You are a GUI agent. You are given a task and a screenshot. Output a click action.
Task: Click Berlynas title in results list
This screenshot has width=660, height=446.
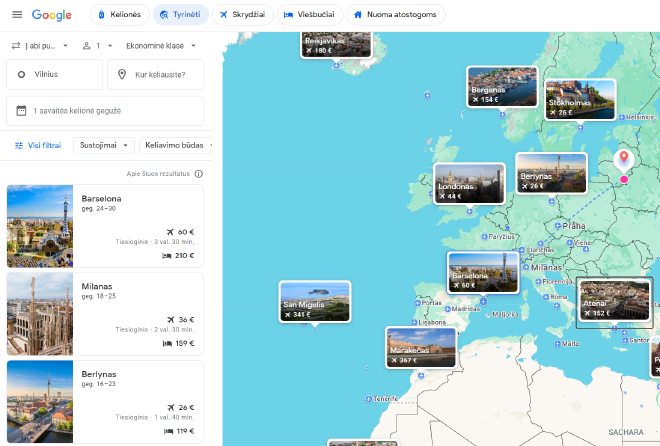pos(99,374)
